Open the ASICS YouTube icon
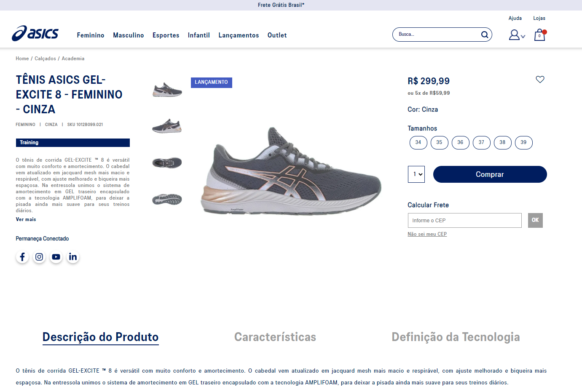Viewport: 582px width, 392px height. [56, 257]
